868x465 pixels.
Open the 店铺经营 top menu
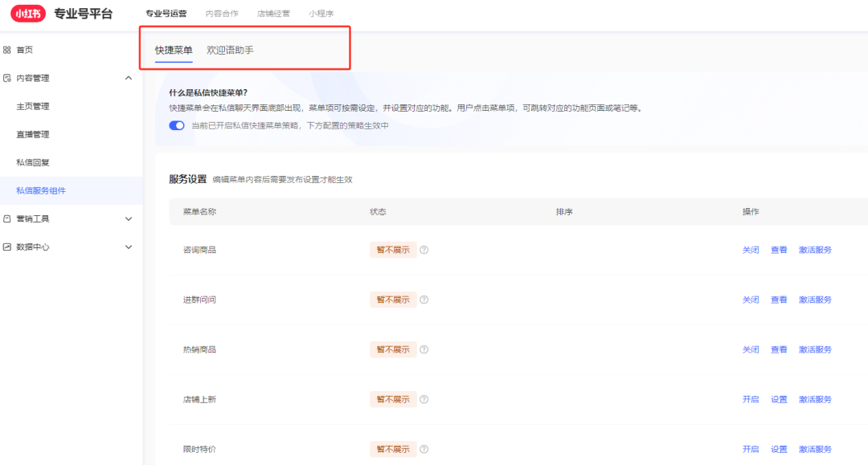[273, 14]
